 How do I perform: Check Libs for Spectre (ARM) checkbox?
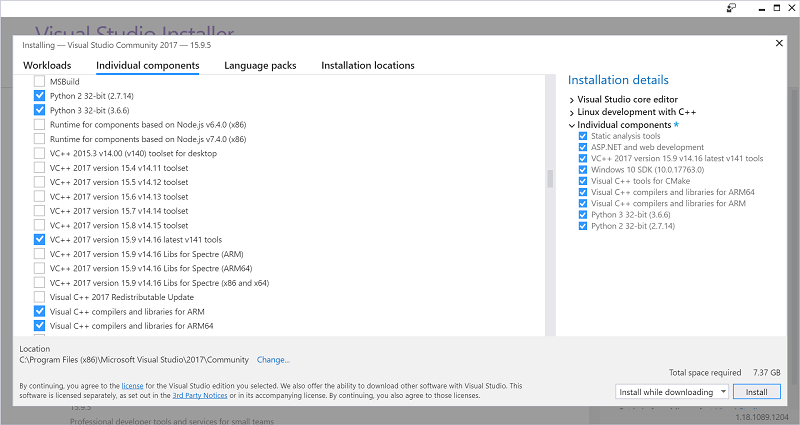39,254
